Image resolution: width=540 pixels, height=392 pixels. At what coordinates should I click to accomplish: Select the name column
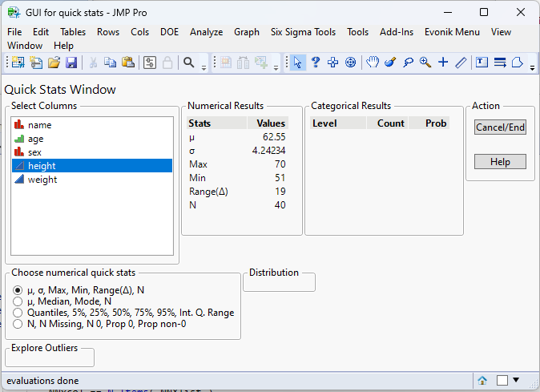pyautogui.click(x=92, y=125)
